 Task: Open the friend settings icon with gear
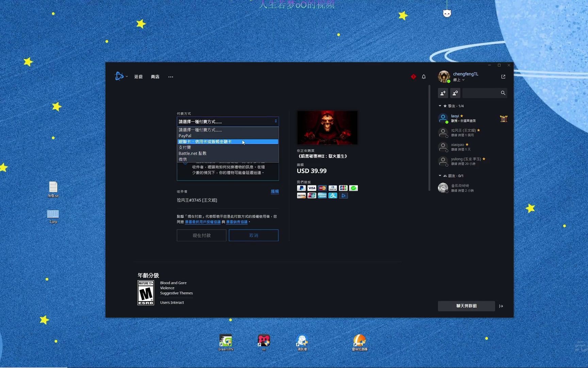coord(455,93)
